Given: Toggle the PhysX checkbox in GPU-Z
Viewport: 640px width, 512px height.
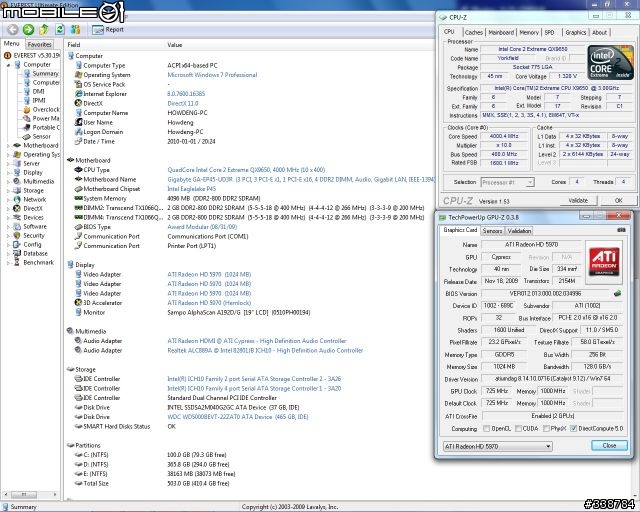Looking at the screenshot, I should [546, 428].
